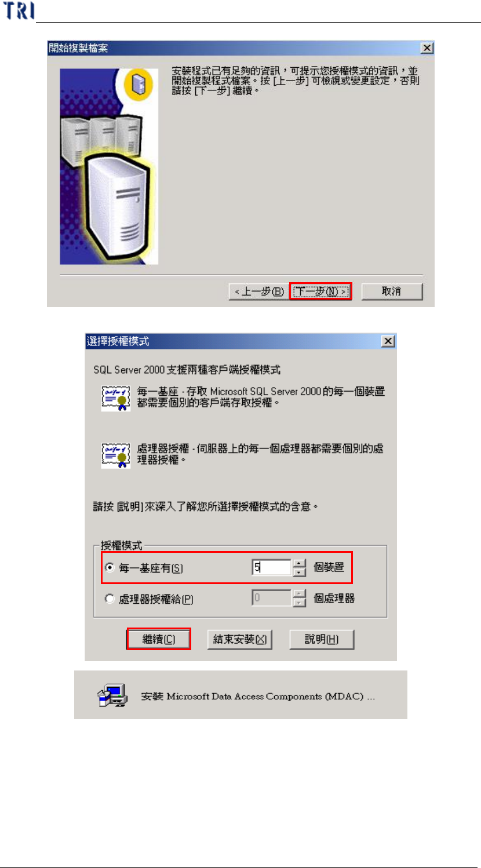This screenshot has width=481, height=868.
Task: Click processor count down stepper arrow
Action: (x=299, y=602)
